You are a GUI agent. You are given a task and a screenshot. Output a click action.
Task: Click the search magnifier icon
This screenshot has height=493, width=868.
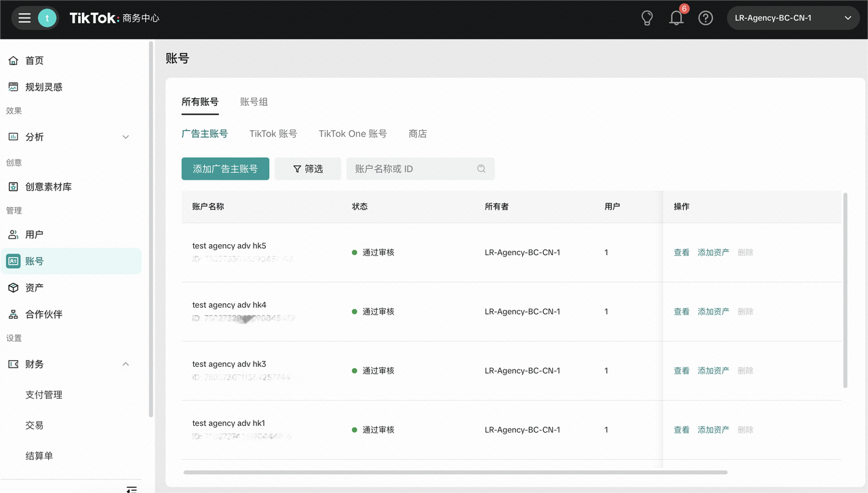click(481, 169)
